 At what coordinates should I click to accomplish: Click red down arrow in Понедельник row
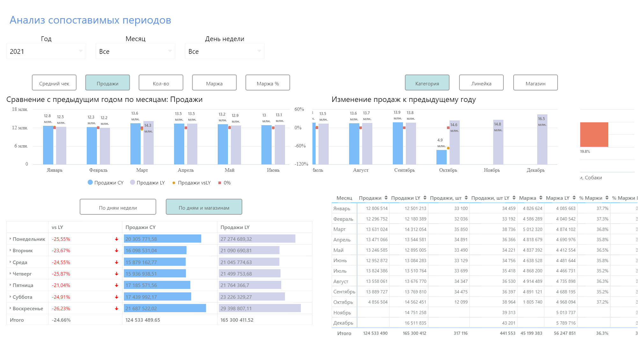pos(117,239)
